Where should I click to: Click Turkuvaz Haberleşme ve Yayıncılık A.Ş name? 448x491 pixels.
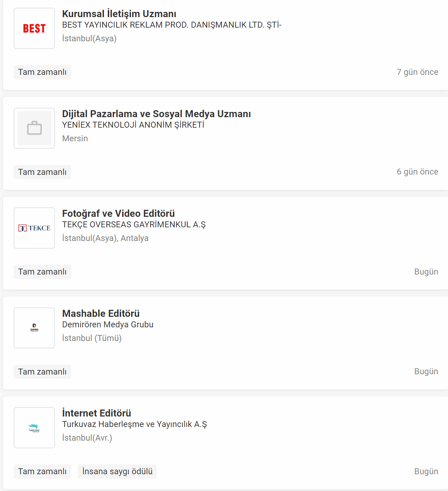(134, 424)
